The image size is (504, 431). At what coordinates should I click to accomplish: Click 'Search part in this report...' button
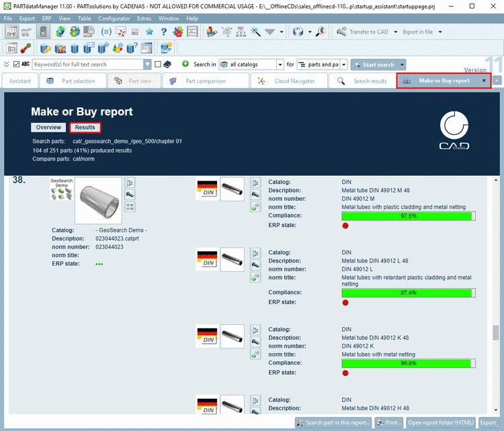click(x=333, y=423)
